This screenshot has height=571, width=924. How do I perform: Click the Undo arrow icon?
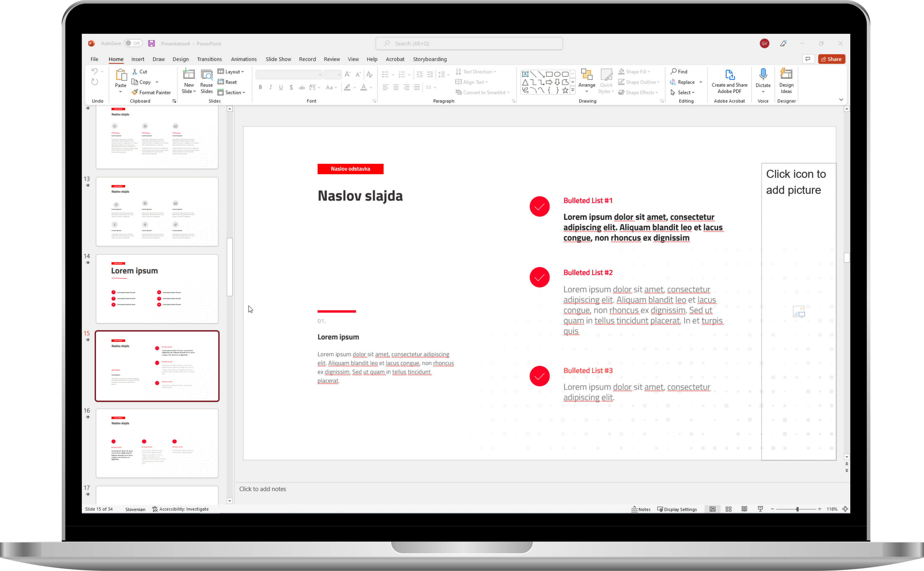(x=94, y=71)
